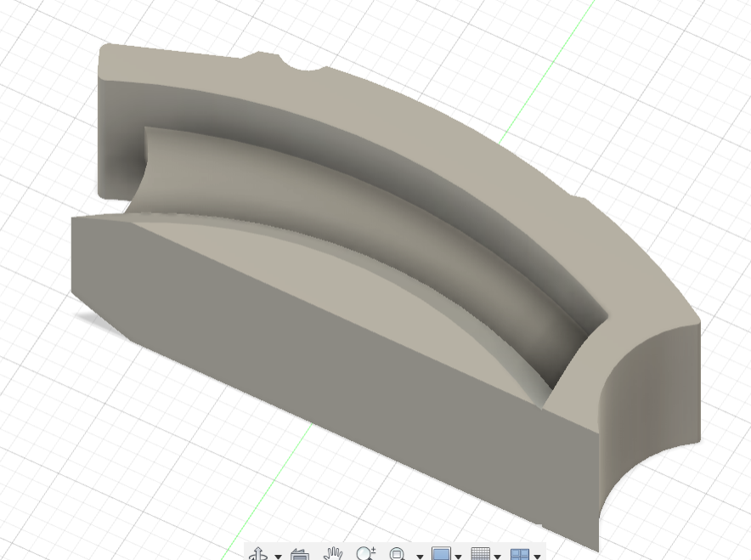This screenshot has width=751, height=560.
Task: Expand the Viewports dropdown arrow
Action: tap(537, 557)
